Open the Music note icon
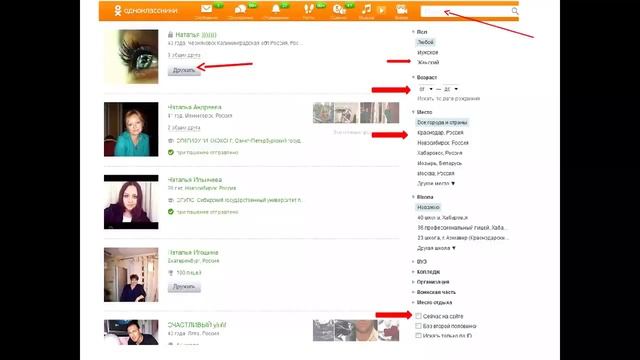Viewport: 640px width, 360px height. coord(366,9)
